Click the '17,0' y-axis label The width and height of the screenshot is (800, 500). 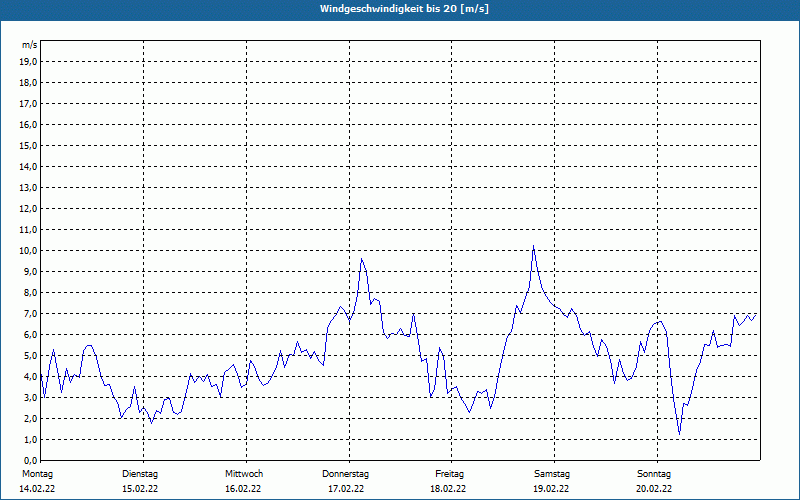[28, 104]
